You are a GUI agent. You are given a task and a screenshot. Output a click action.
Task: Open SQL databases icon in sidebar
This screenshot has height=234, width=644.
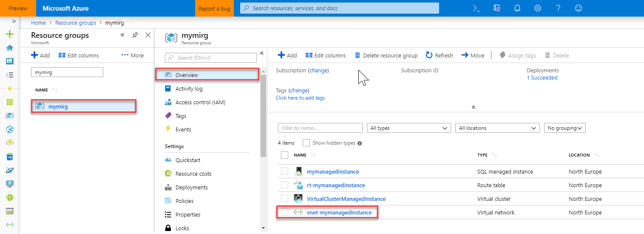(x=10, y=157)
